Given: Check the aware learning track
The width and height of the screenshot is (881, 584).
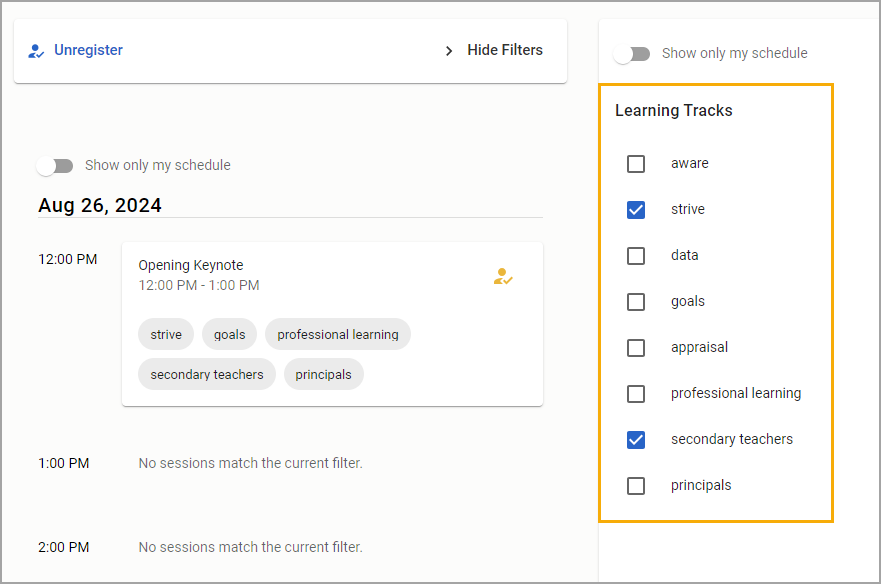Looking at the screenshot, I should coord(635,164).
